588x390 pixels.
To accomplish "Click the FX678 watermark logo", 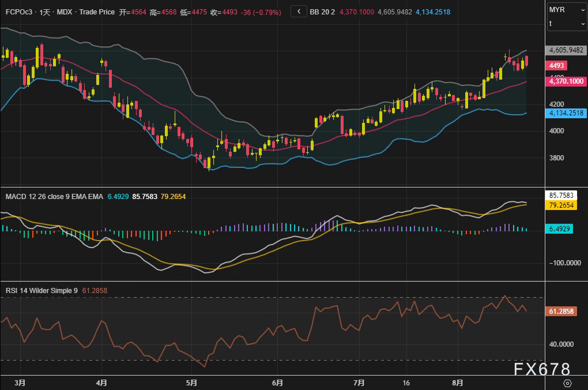I will (542, 369).
